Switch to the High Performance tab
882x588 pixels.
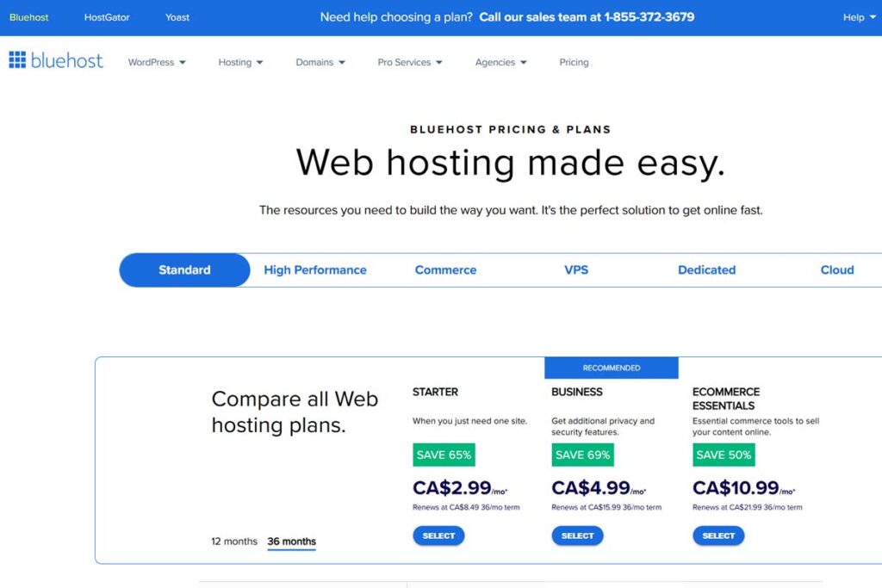tap(314, 269)
